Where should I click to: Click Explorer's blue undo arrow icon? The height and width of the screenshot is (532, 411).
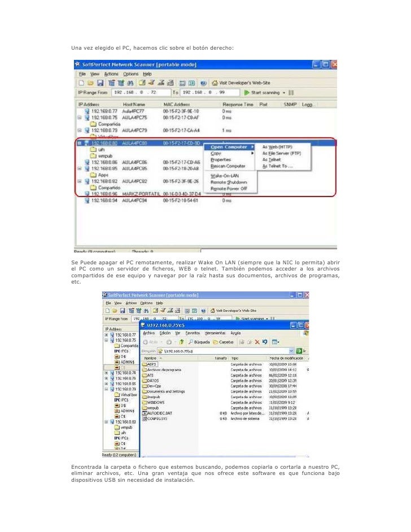(265, 342)
